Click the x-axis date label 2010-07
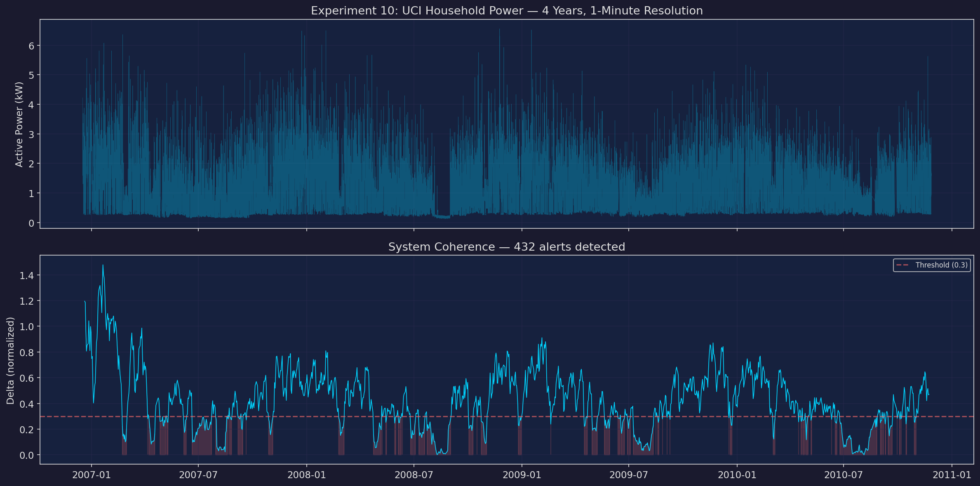 click(844, 475)
